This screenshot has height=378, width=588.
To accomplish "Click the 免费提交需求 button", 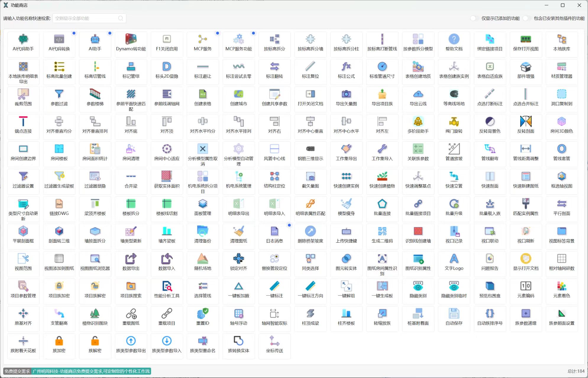I will pyautogui.click(x=17, y=371).
